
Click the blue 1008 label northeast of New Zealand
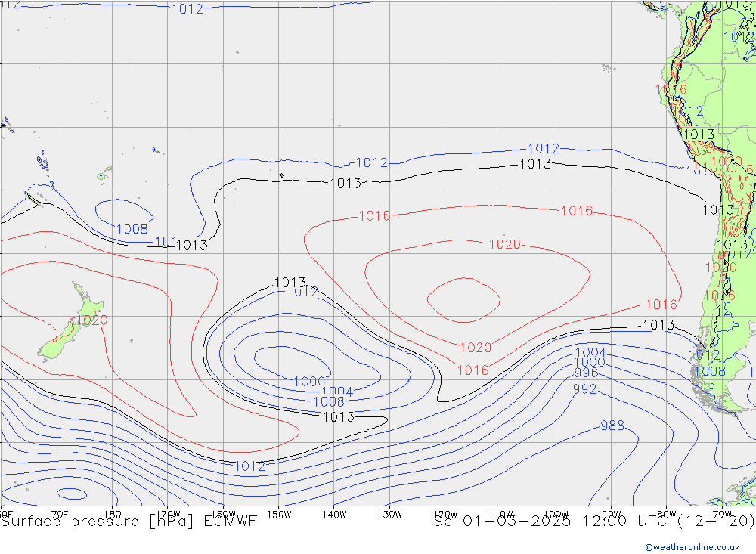point(132,228)
